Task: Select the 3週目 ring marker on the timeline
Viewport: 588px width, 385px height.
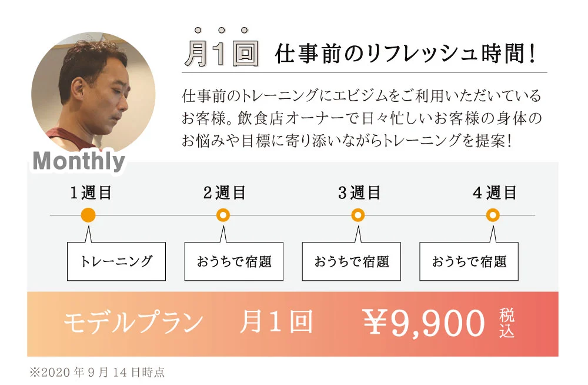Action: point(358,215)
